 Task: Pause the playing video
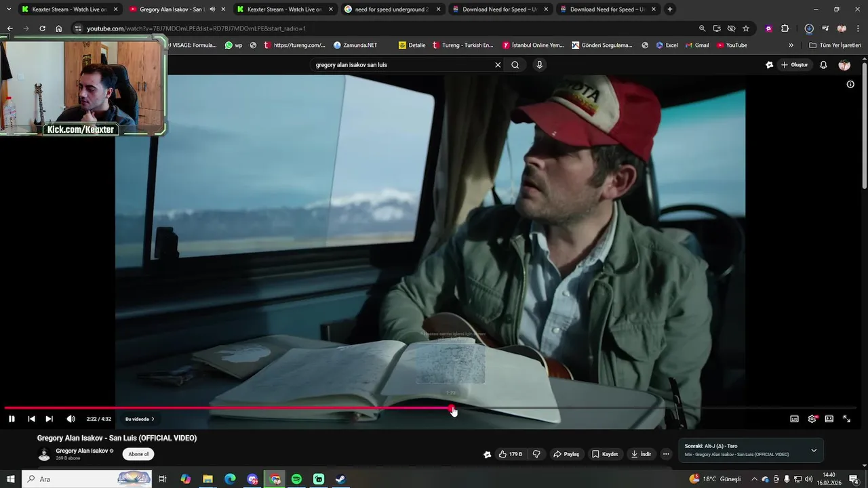[12, 419]
